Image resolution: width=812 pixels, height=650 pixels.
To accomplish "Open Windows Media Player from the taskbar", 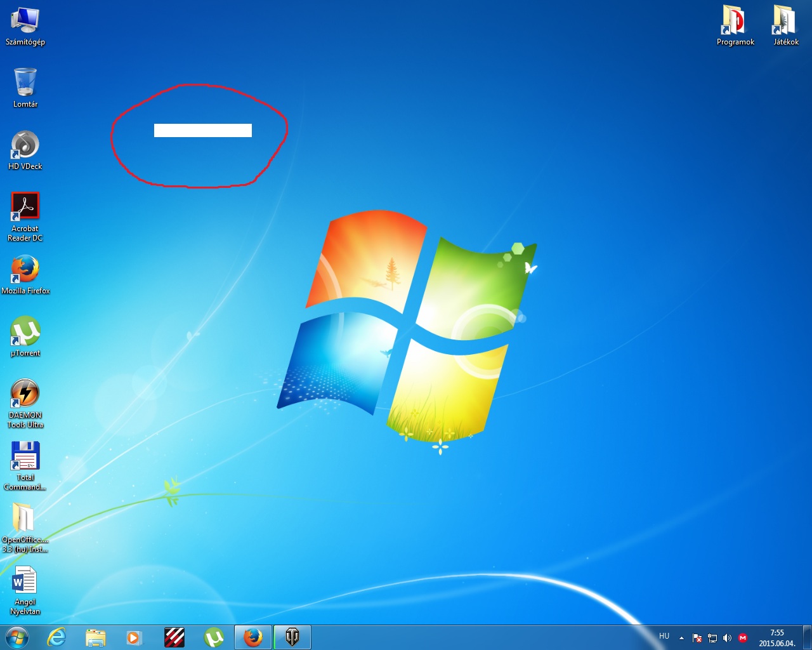I will click(134, 637).
